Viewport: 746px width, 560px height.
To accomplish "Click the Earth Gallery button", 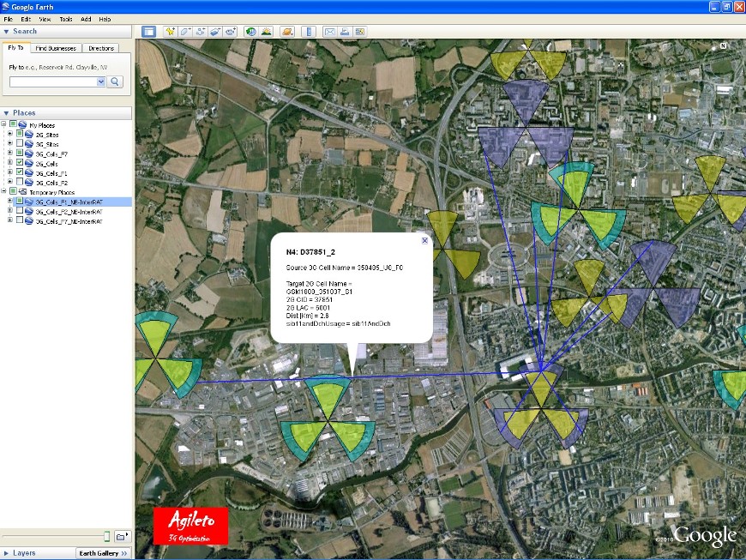I will (x=103, y=553).
